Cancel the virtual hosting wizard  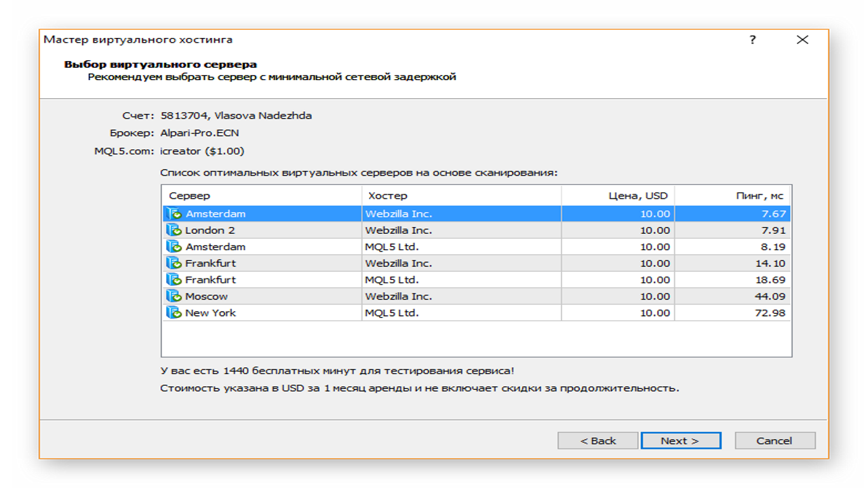click(775, 441)
